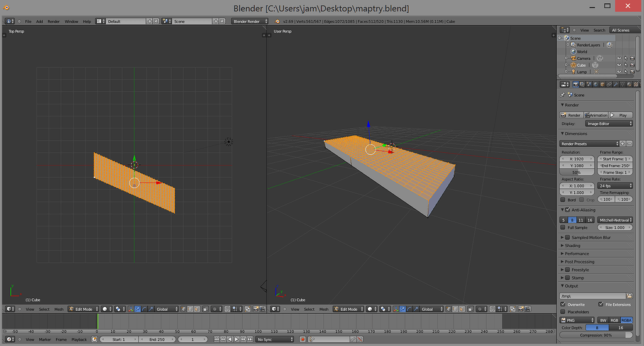The width and height of the screenshot is (644, 346).
Task: Click browse folder icon beside output path
Action: (629, 296)
